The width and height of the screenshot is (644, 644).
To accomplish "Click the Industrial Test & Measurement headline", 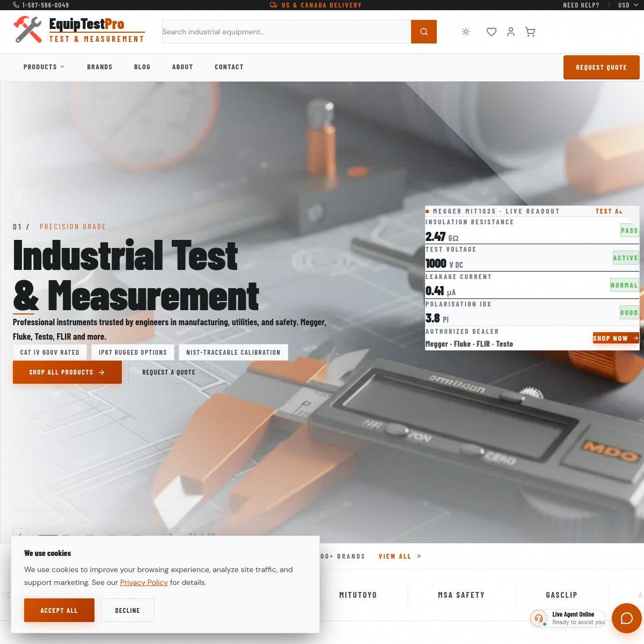I will click(136, 275).
